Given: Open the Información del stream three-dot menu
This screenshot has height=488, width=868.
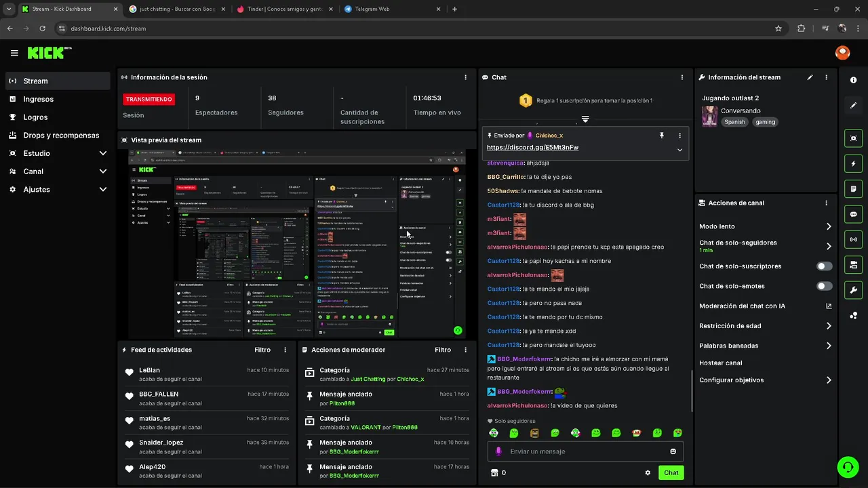Looking at the screenshot, I should click(x=826, y=77).
